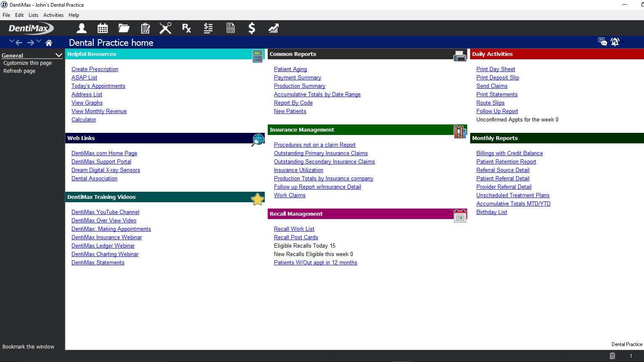Viewport: 644px width, 362px height.
Task: Open the View Monthly Revenue link
Action: pyautogui.click(x=99, y=111)
